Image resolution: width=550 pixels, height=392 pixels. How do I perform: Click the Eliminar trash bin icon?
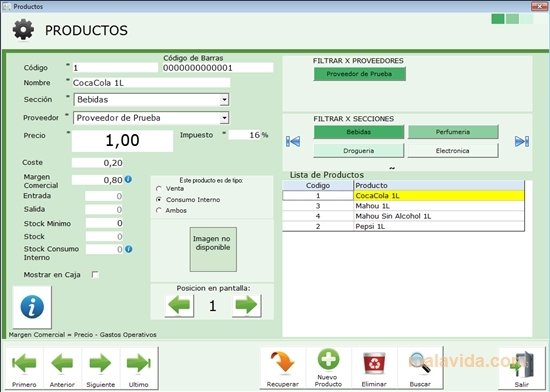[x=374, y=363]
